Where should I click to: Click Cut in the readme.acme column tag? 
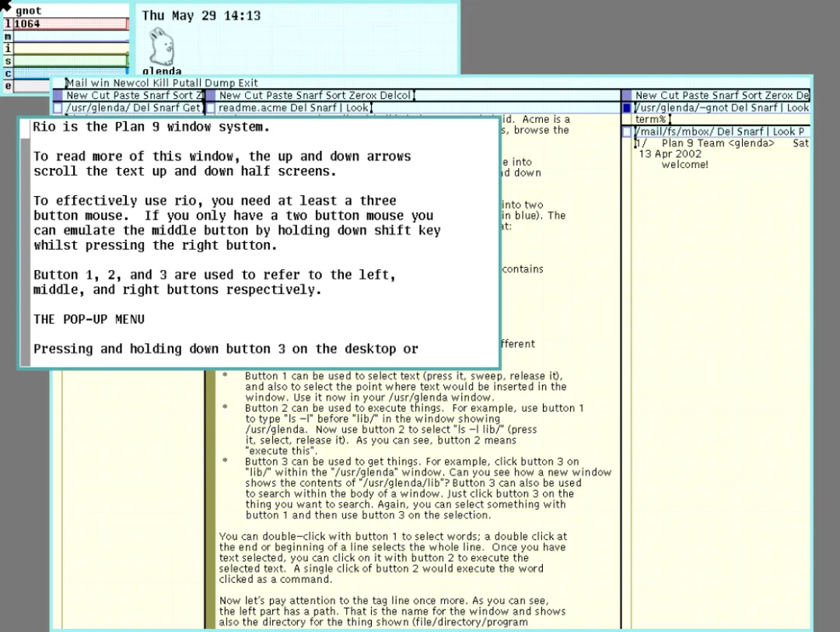254,96
